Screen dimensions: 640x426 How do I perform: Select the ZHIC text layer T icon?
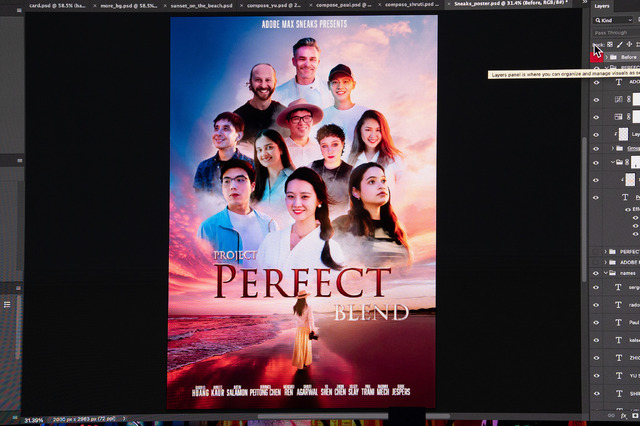click(619, 358)
